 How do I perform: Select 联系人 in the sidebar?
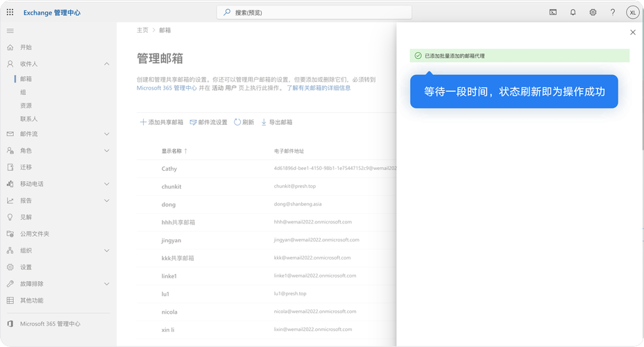tap(28, 119)
